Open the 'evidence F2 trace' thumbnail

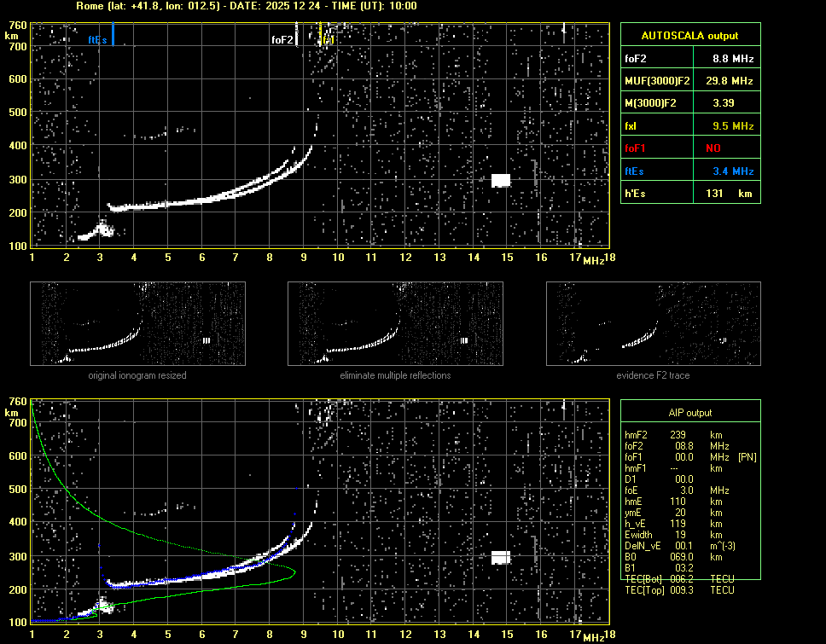point(654,323)
